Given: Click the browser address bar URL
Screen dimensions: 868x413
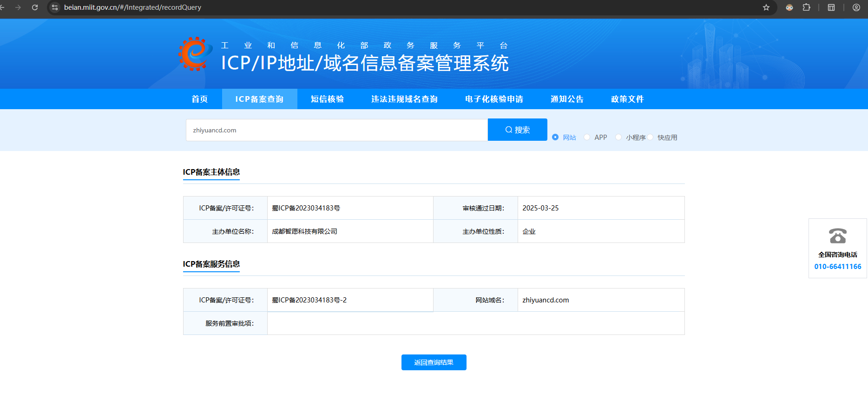Looking at the screenshot, I should tap(133, 7).
